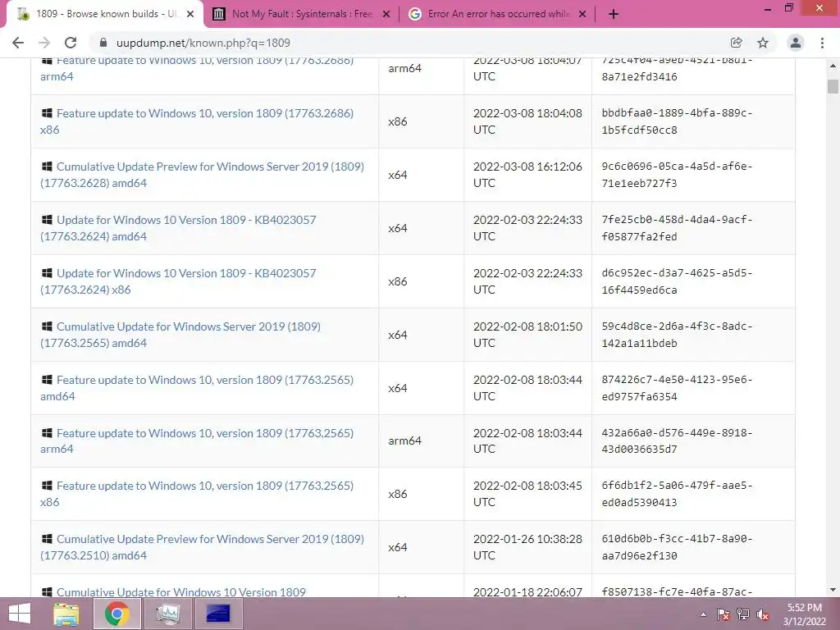Click the address bar lock icon
This screenshot has width=840, height=630.
104,43
